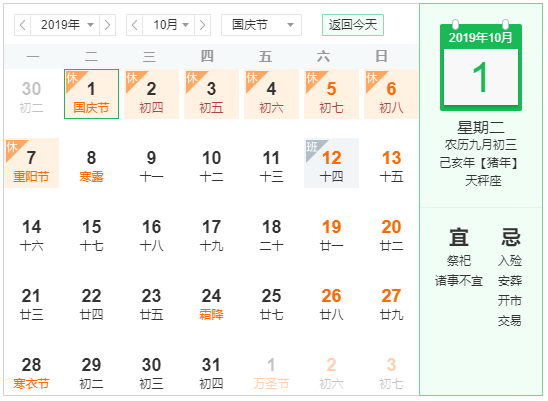Select October 19 廿一 date cell
The image size is (548, 401).
pyautogui.click(x=331, y=232)
